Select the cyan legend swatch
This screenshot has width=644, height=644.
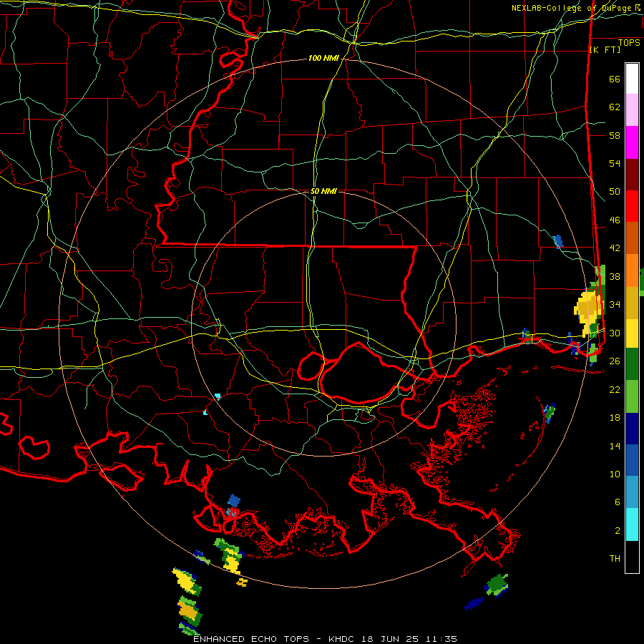click(x=632, y=525)
